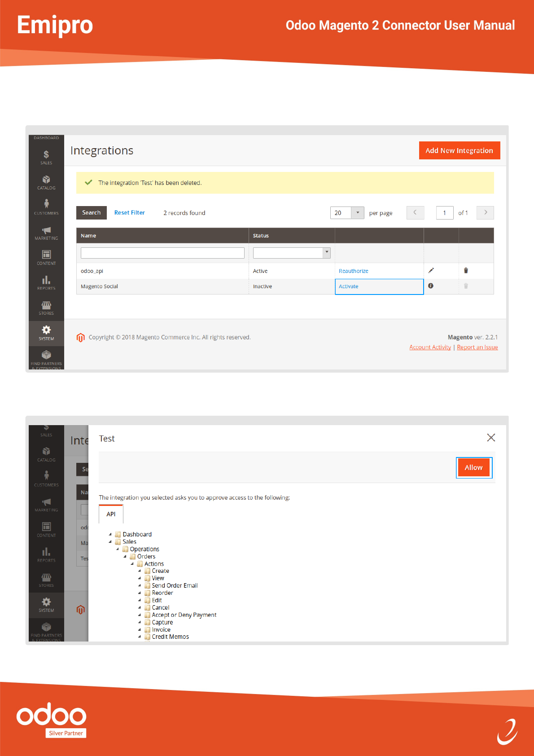Go to next page of integrations
The height and width of the screenshot is (756, 534).
pos(486,212)
